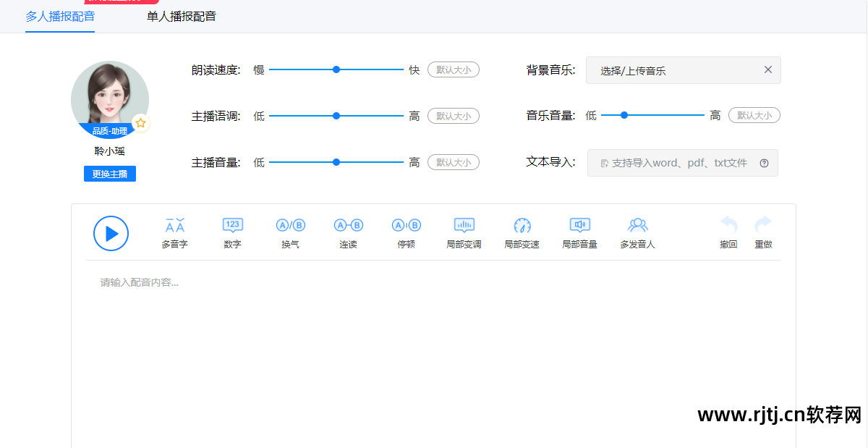Open 局部音量 local volume tool
This screenshot has height=448, width=868.
pyautogui.click(x=579, y=233)
